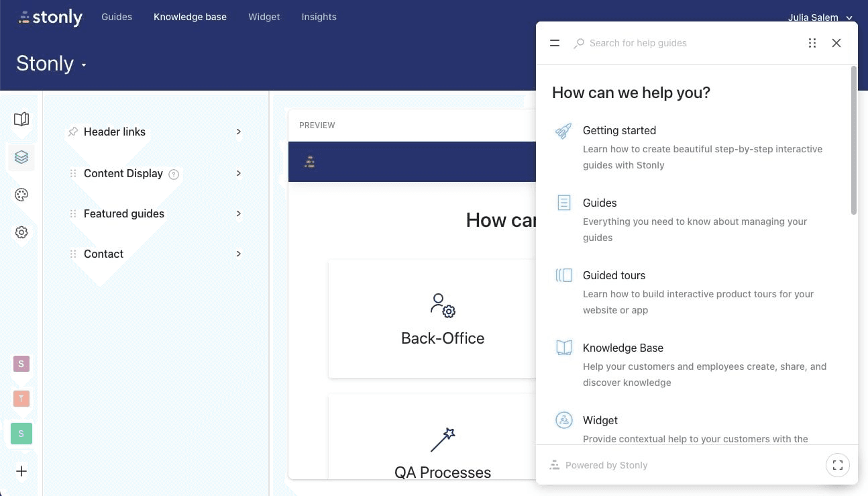Open the Julia Salem account dropdown
The height and width of the screenshot is (496, 868).
pyautogui.click(x=820, y=17)
